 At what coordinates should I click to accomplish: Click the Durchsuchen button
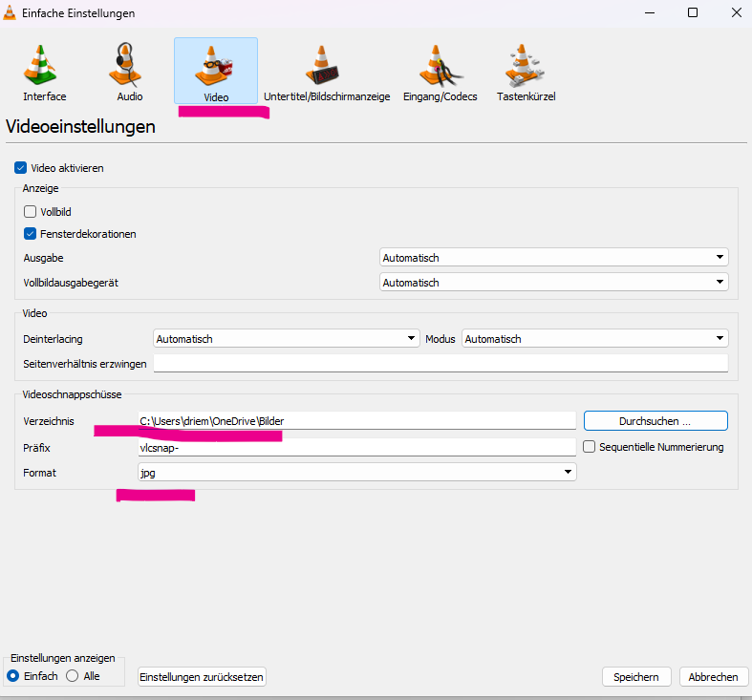(x=655, y=421)
